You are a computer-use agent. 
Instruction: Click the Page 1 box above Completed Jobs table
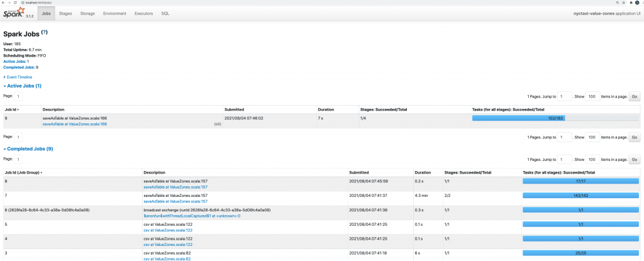(18, 159)
